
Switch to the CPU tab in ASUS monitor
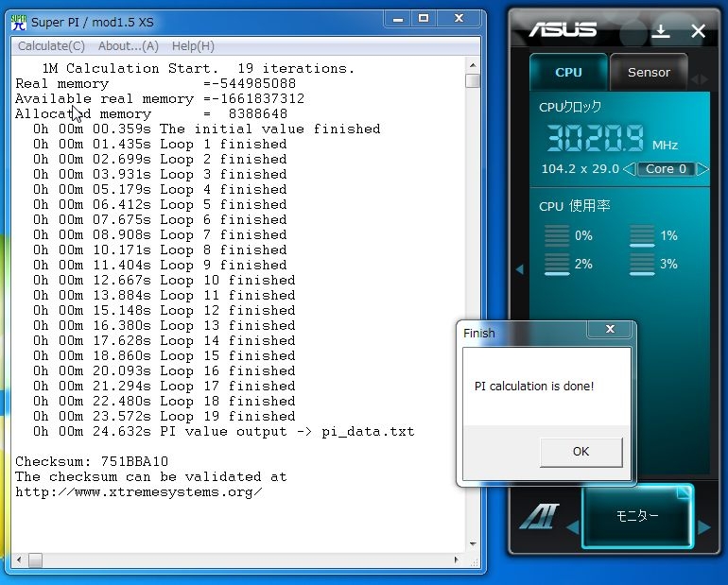[x=568, y=72]
